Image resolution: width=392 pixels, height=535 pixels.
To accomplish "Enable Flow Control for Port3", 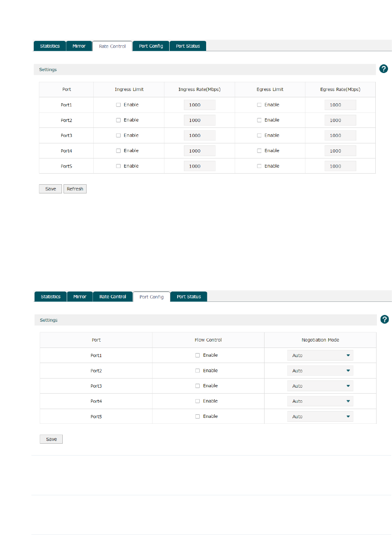I will coord(197,386).
